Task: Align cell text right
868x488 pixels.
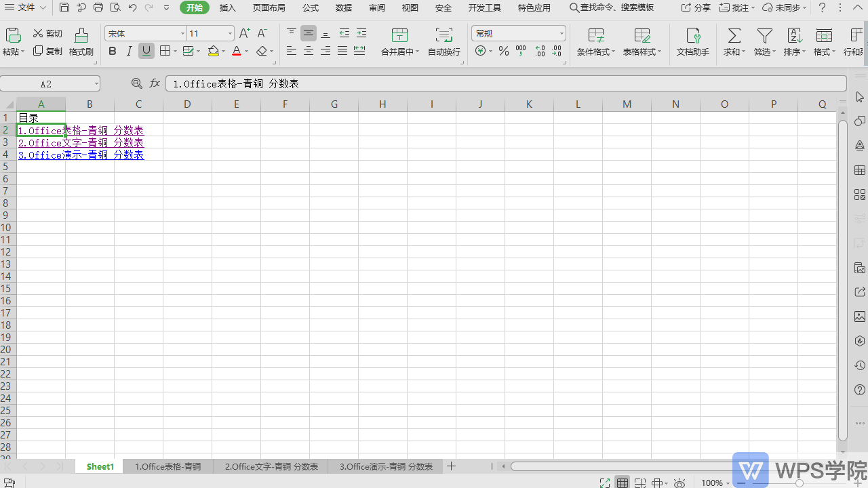Action: (325, 51)
